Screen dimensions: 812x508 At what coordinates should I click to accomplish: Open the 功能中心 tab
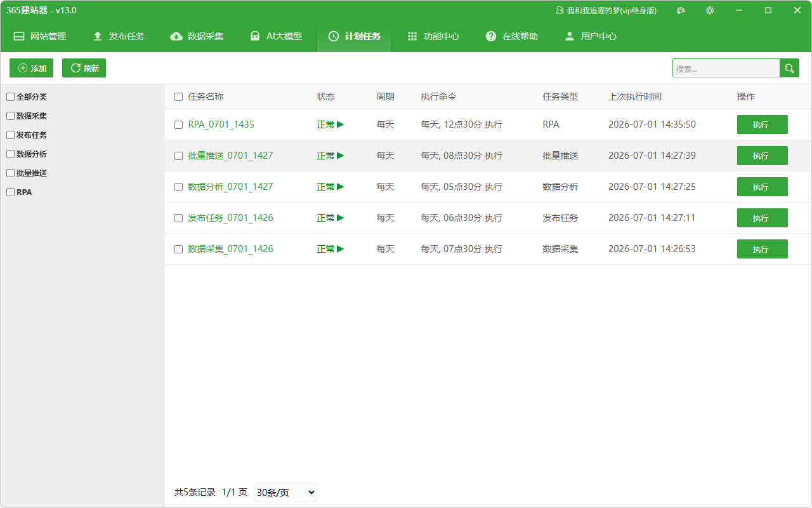coord(433,36)
